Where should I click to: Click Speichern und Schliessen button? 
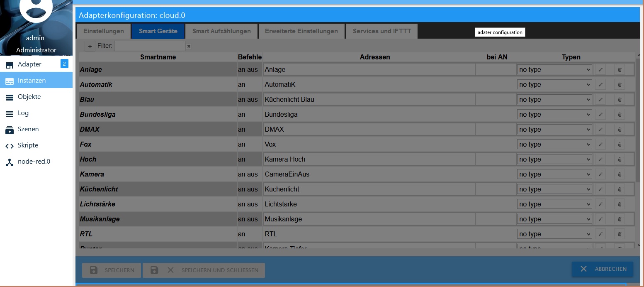204,270
